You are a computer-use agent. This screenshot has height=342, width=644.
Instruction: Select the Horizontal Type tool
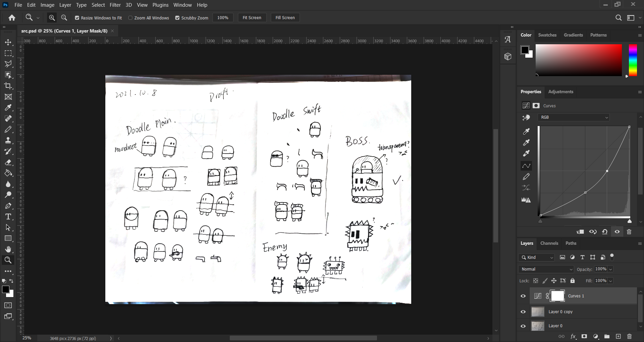8,217
